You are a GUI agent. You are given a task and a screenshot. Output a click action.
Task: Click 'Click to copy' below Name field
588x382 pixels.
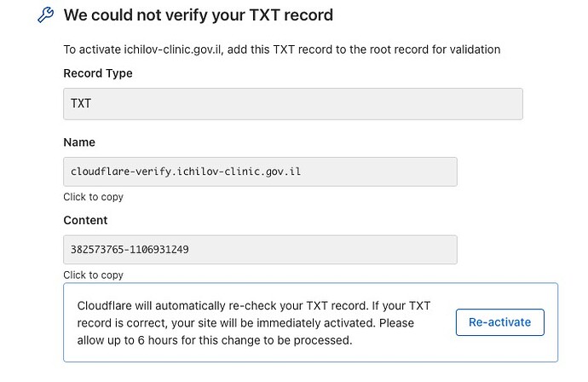pos(94,197)
